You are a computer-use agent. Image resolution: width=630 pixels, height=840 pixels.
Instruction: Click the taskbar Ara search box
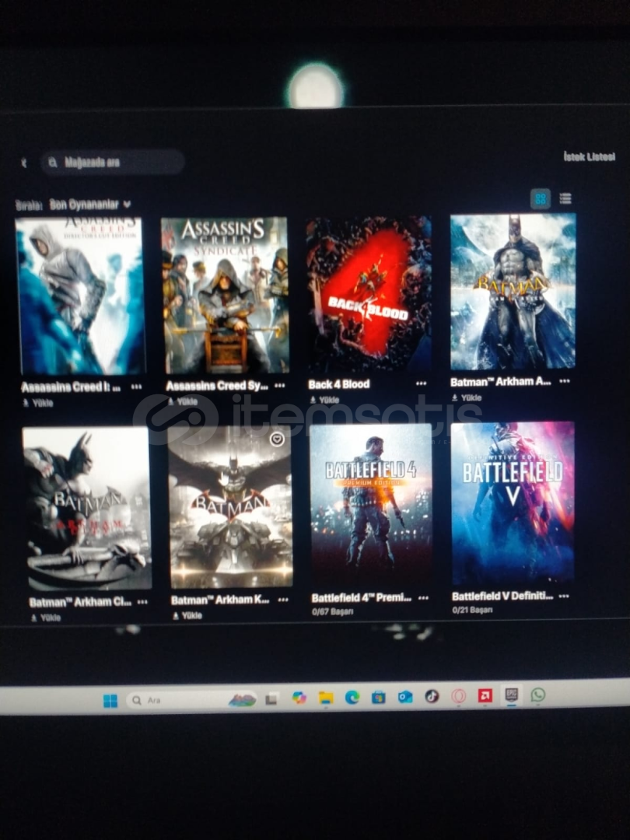click(192, 700)
